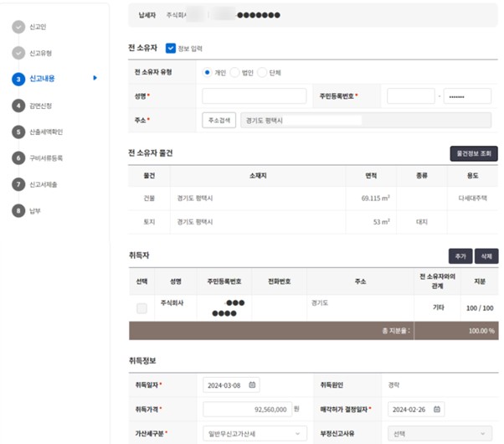Click the 신고인 completed step checkmark icon

coord(18,27)
